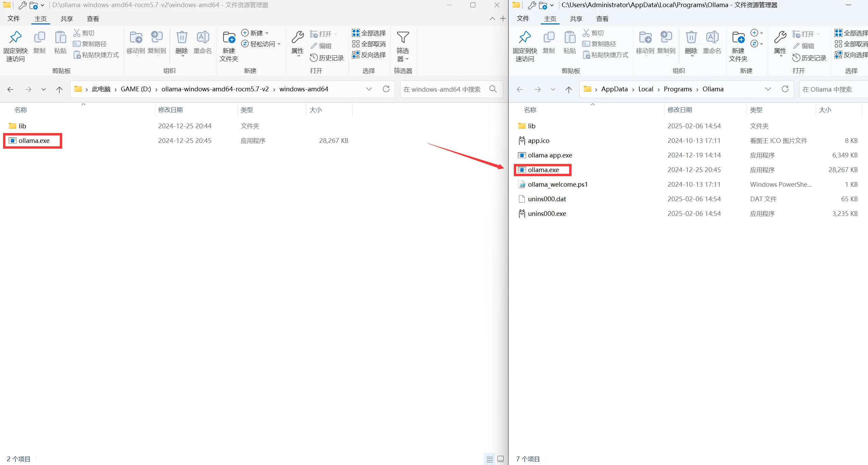The height and width of the screenshot is (465, 868).
Task: Click the Rename icon in right window ribbon
Action: pos(712,37)
